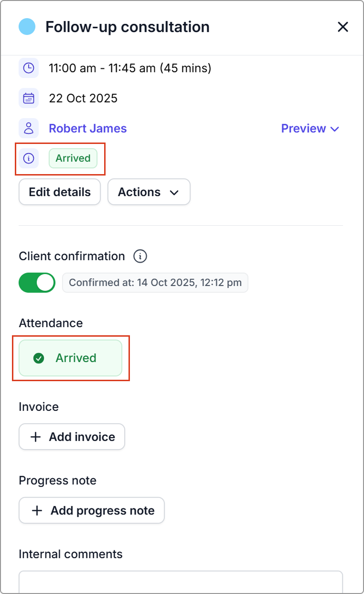This screenshot has width=364, height=594.
Task: Click the Add invoice button
Action: point(72,437)
